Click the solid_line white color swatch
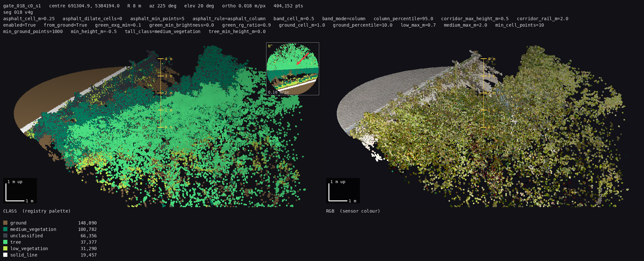Screen dimensions: 644x261 coord(5,255)
